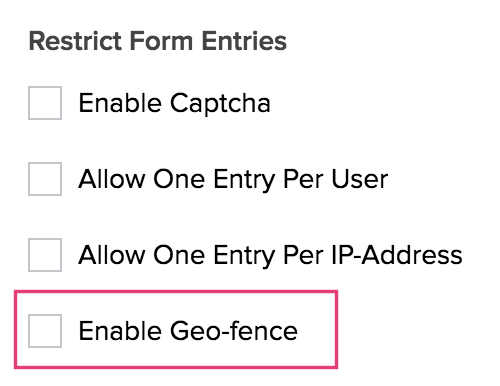Click the Allow One Entry Per User label
This screenshot has height=386, width=500.
(x=233, y=180)
